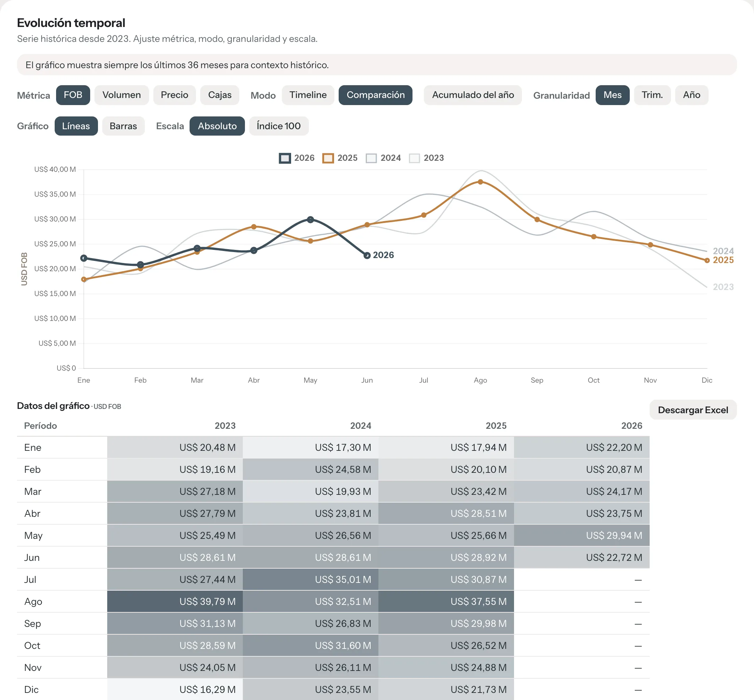Click the 2026 Jun end point
Image resolution: width=754 pixels, height=700 pixels.
click(x=367, y=255)
